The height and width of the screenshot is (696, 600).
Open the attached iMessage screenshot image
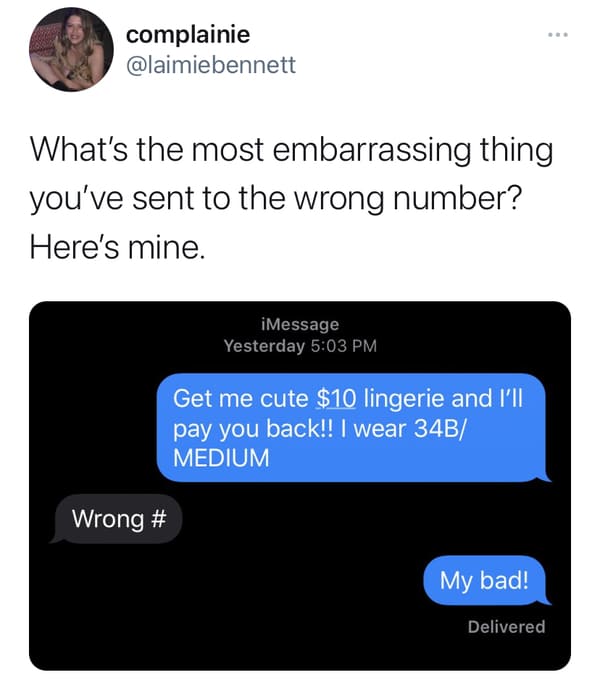(x=300, y=486)
